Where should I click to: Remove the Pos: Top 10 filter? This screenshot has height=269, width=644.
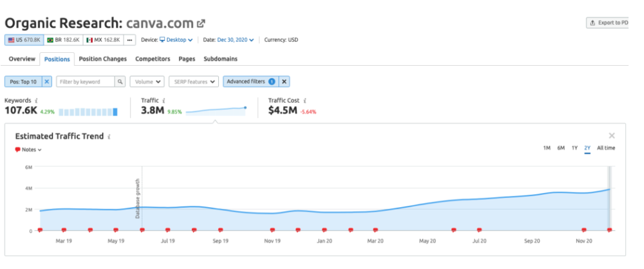[x=46, y=82]
